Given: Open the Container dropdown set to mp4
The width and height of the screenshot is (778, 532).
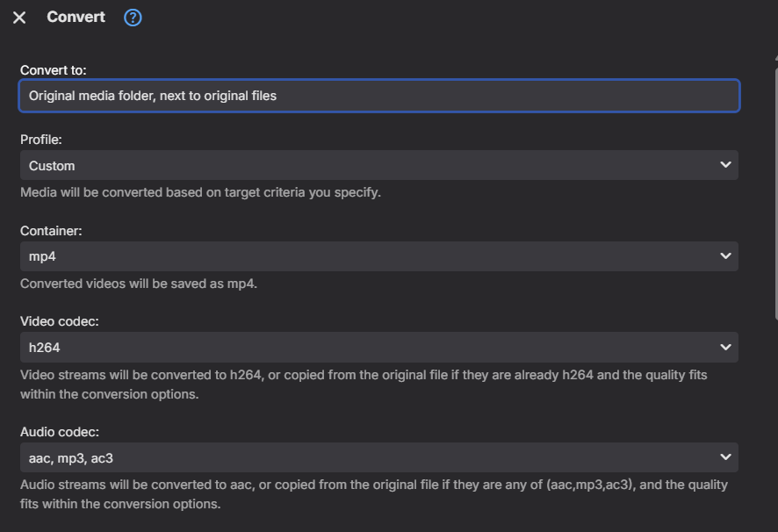Looking at the screenshot, I should tap(379, 256).
